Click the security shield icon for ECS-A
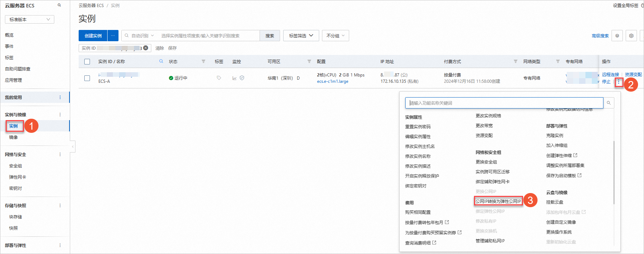Screen dimensions: 644x254 coord(242,78)
